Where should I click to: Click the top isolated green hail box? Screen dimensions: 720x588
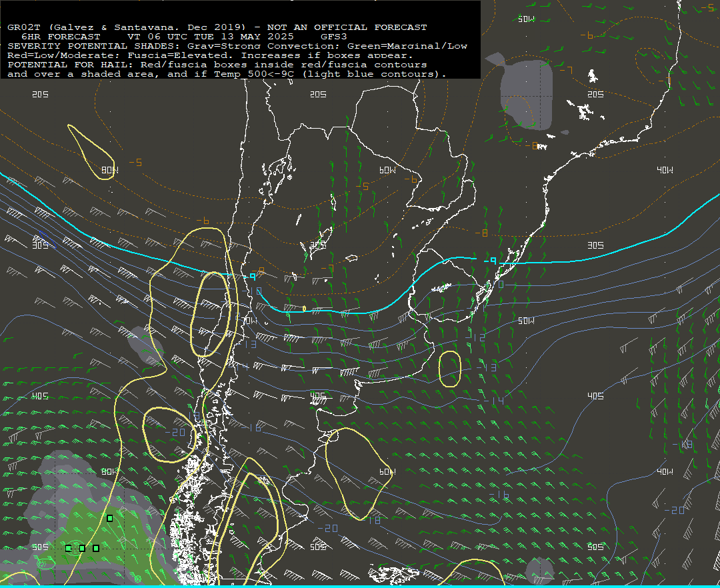(110, 518)
